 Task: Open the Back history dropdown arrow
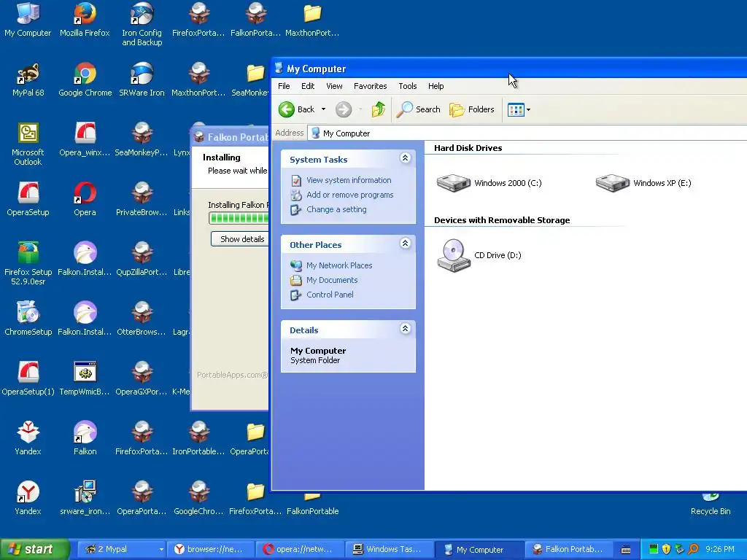[323, 109]
